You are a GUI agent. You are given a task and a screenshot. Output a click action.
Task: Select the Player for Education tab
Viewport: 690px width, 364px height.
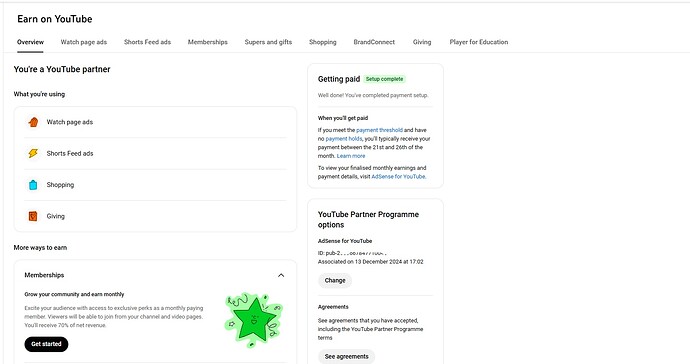pyautogui.click(x=479, y=42)
